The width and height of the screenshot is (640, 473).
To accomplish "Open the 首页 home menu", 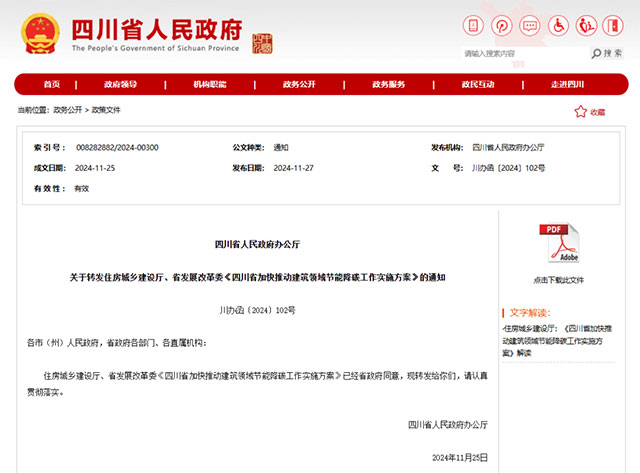I will click(52, 85).
